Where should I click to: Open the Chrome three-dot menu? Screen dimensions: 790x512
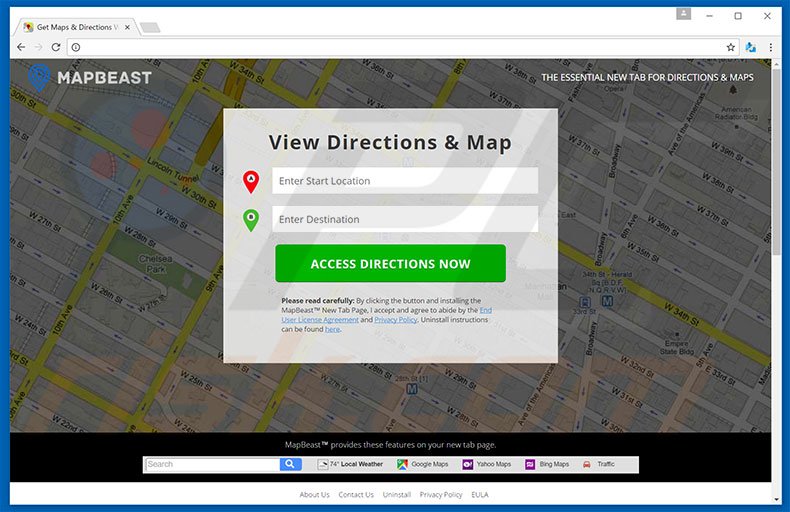click(770, 47)
